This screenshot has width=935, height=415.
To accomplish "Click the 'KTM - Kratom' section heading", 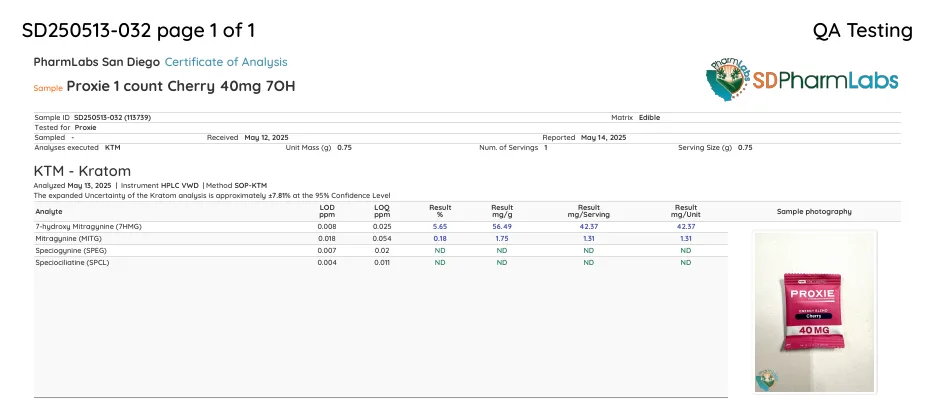I will tap(82, 172).
